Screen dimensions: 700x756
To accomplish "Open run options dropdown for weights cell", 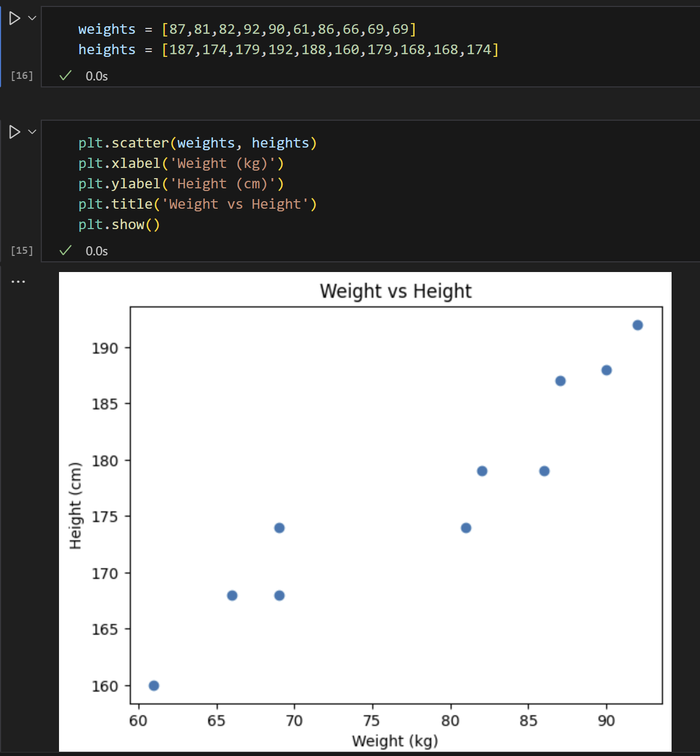I will [x=32, y=18].
